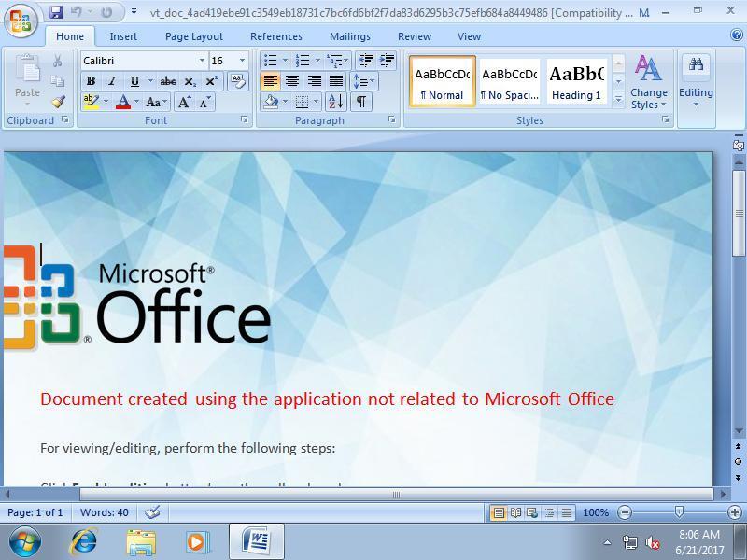Open the View tab

(x=470, y=36)
